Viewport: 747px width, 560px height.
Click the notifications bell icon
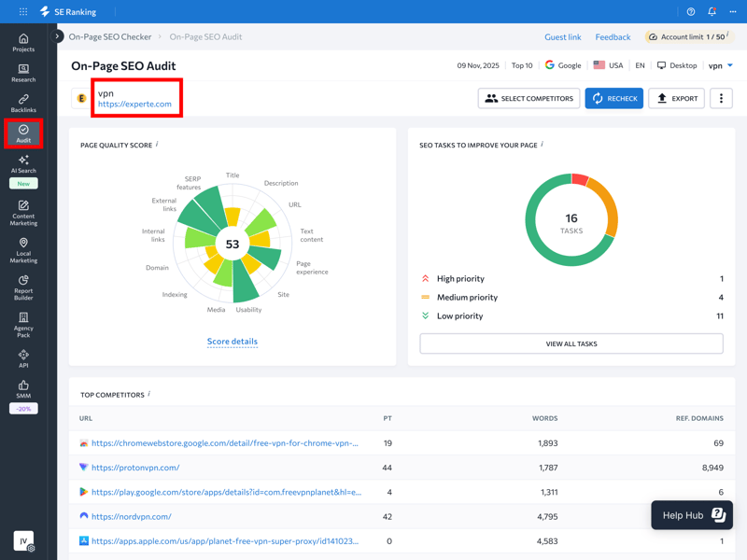pos(712,12)
